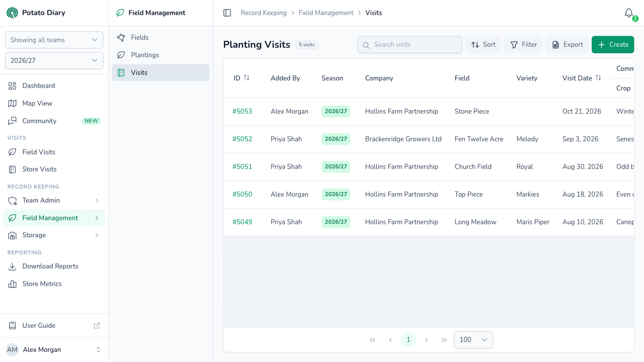
Task: Click the Download Reports download icon
Action: click(13, 266)
